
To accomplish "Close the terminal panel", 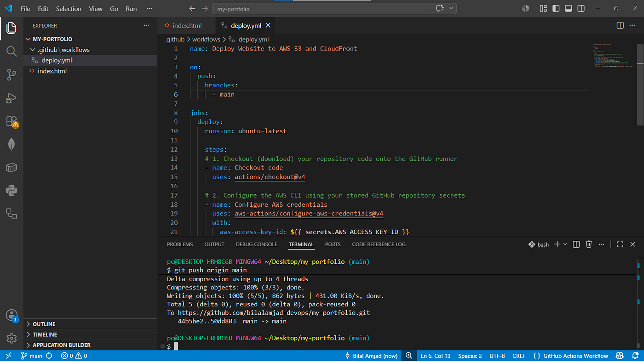I will [633, 244].
